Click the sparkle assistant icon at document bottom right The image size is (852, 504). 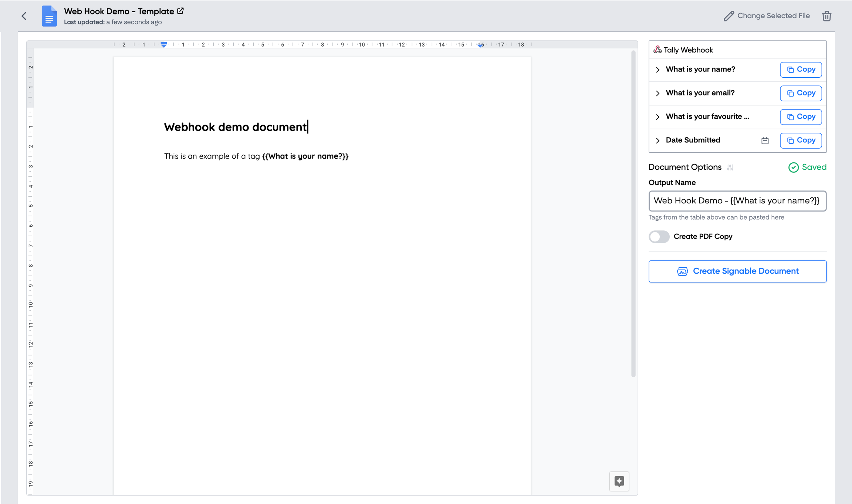click(x=619, y=481)
